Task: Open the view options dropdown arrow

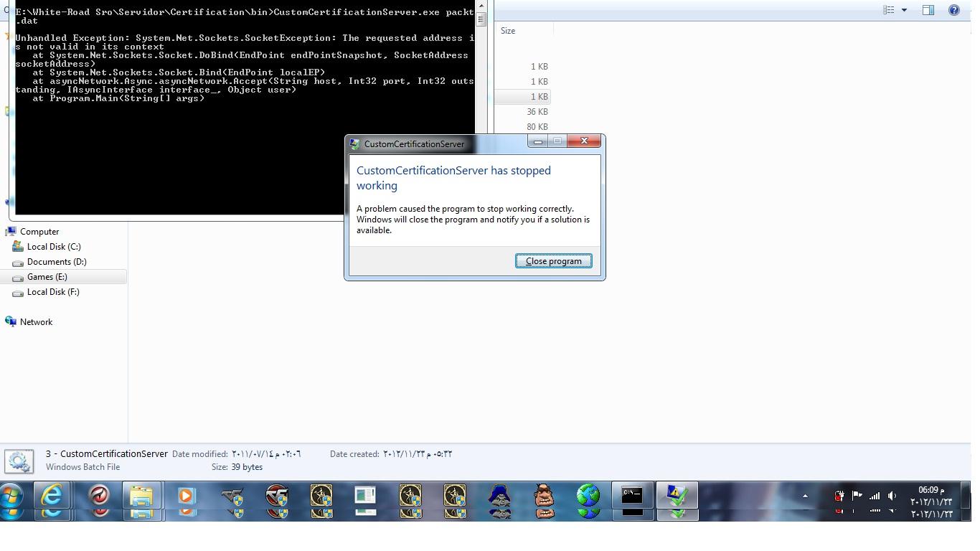Action: pyautogui.click(x=904, y=10)
